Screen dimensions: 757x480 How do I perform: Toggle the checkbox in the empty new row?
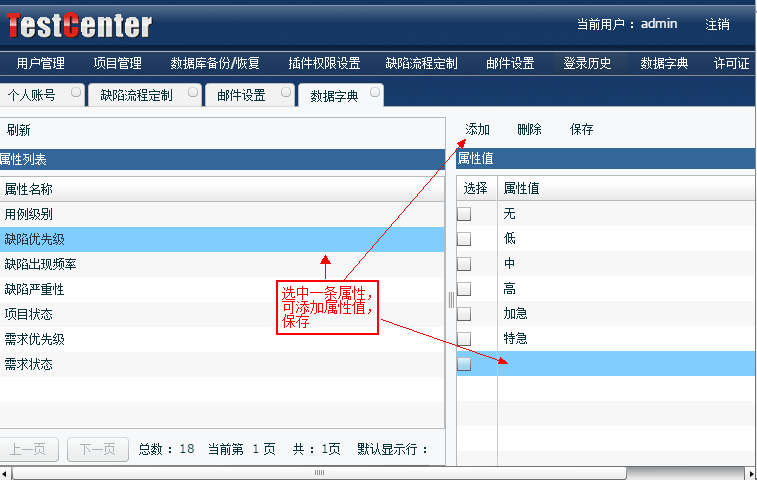464,364
